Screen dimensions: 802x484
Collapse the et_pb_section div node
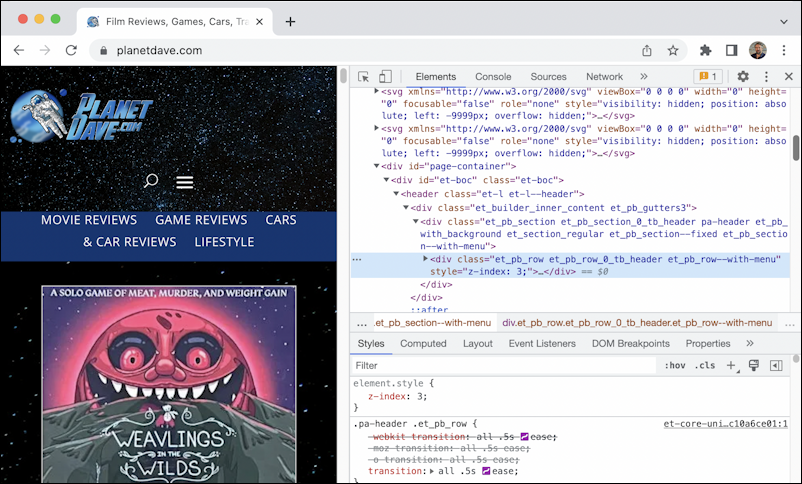415,221
